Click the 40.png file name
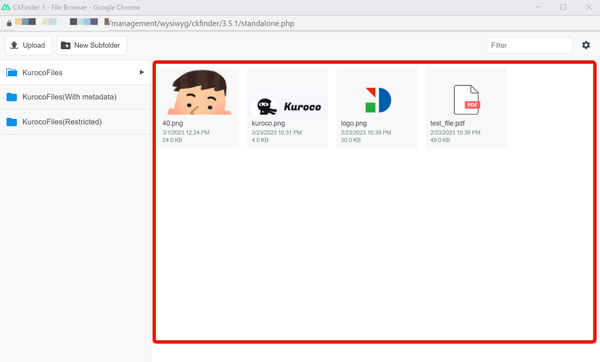Screen dimensions: 600x362 pyautogui.click(x=173, y=123)
